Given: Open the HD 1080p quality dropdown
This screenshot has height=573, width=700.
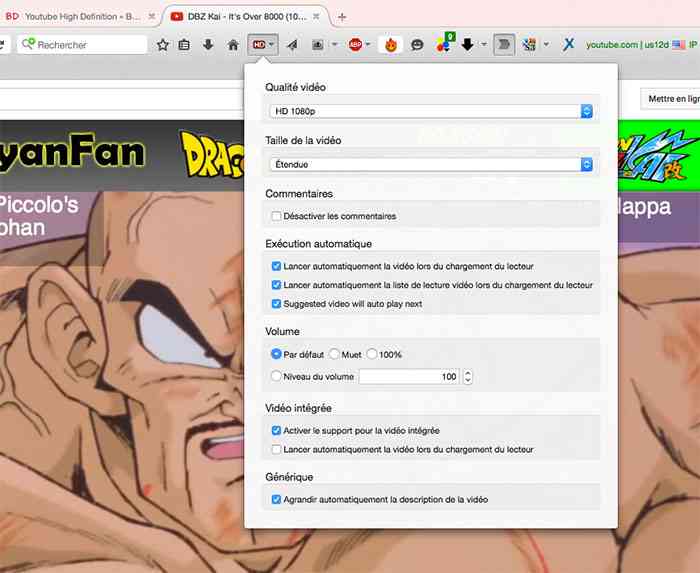Looking at the screenshot, I should pyautogui.click(x=431, y=111).
